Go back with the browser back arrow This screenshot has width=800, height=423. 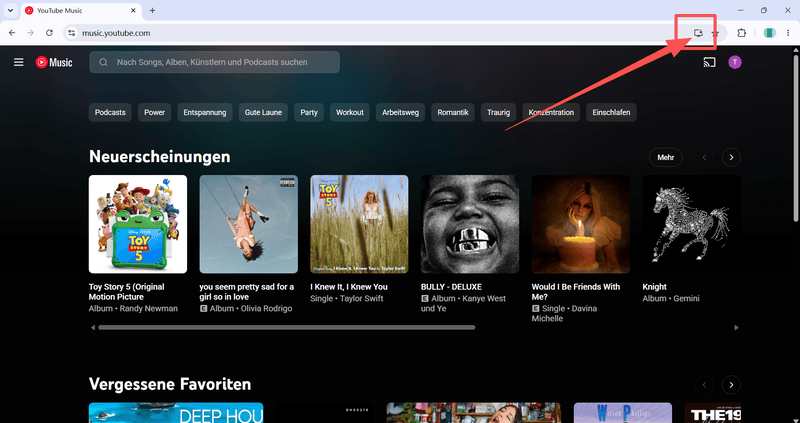coord(12,33)
